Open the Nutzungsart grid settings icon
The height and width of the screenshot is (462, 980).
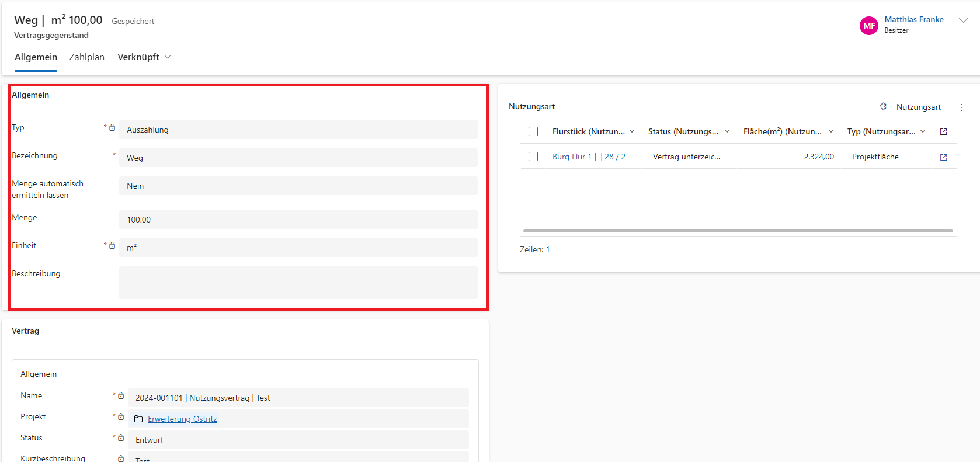(883, 106)
